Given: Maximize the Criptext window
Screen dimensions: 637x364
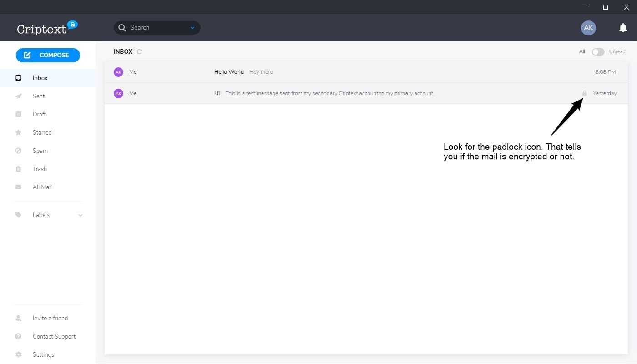Looking at the screenshot, I should click(x=606, y=7).
